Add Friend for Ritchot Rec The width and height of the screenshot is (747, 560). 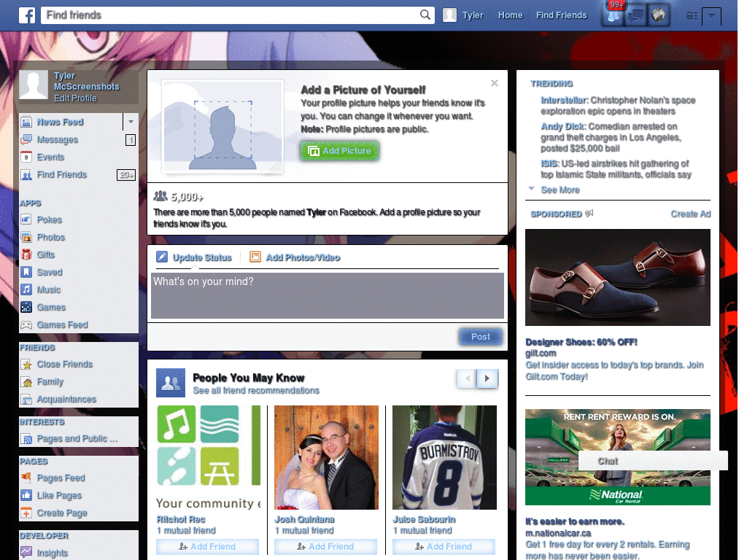pyautogui.click(x=207, y=547)
